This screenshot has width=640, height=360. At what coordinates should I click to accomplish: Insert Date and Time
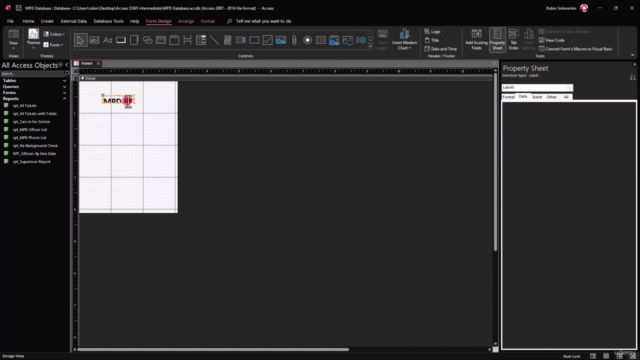(x=440, y=49)
